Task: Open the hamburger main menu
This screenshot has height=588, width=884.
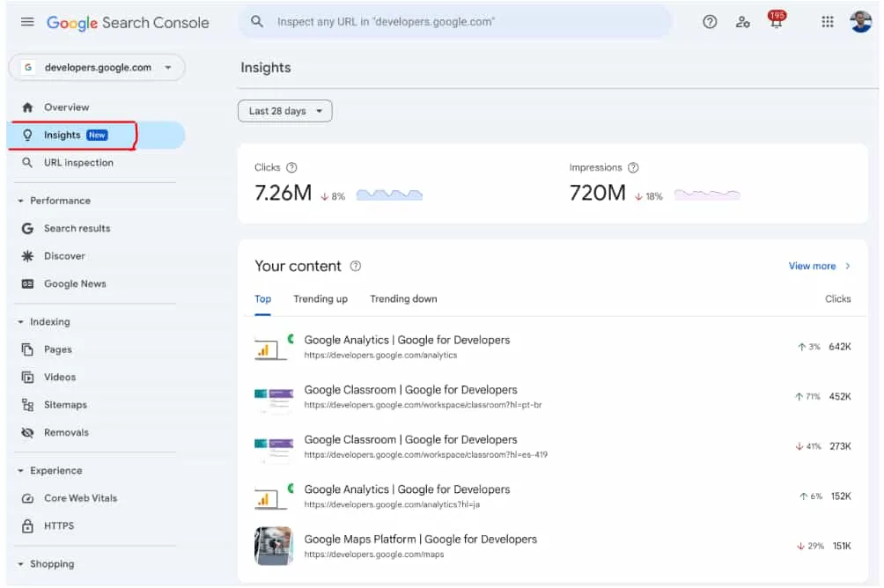Action: tap(27, 22)
